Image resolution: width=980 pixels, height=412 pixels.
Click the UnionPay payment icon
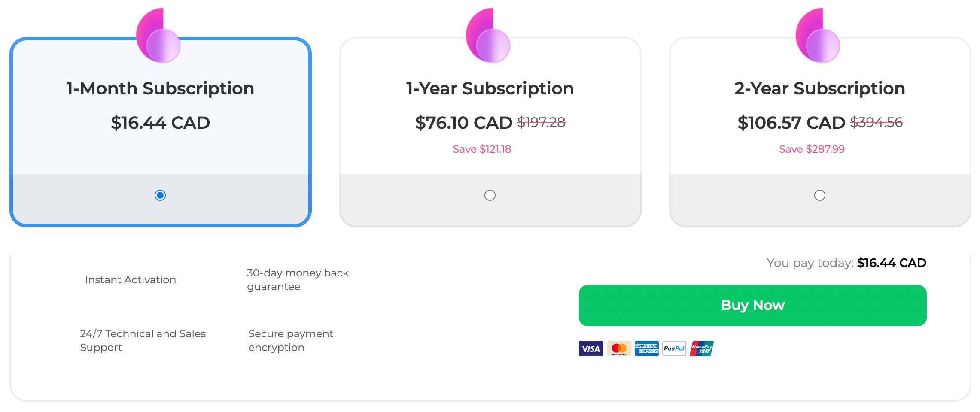[701, 348]
